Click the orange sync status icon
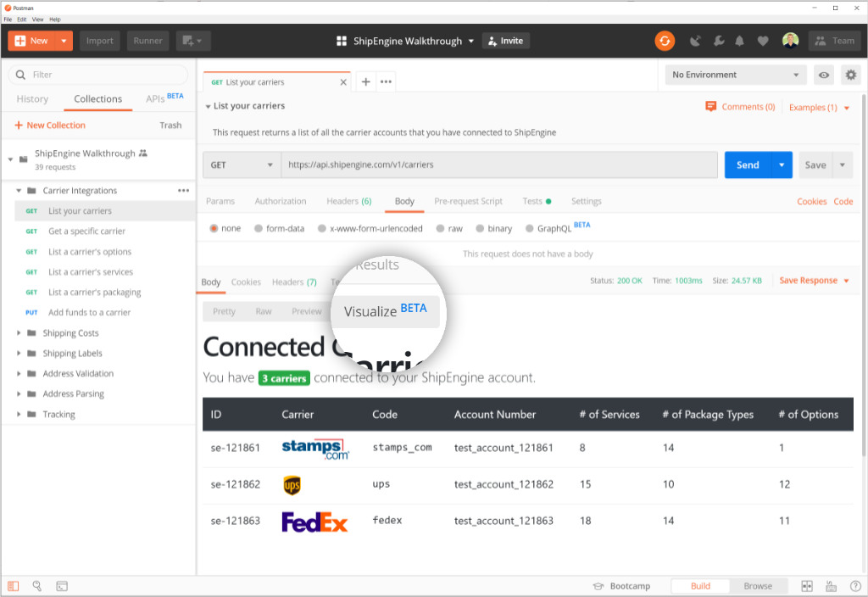The width and height of the screenshot is (868, 597). [x=665, y=41]
